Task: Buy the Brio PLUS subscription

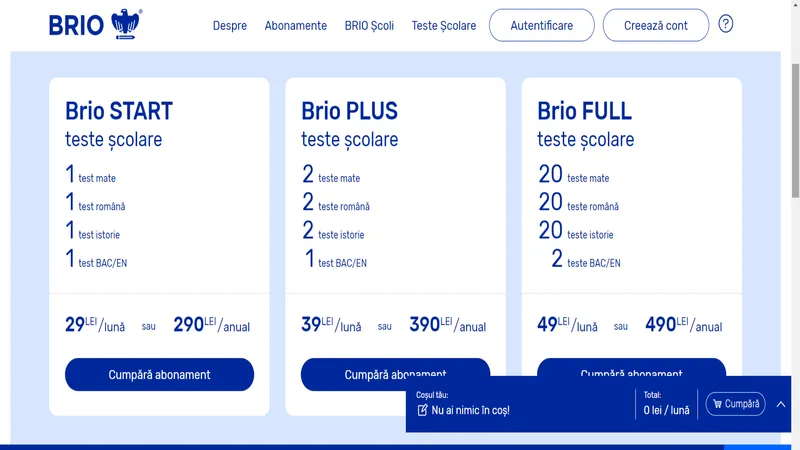Action: coord(395,369)
